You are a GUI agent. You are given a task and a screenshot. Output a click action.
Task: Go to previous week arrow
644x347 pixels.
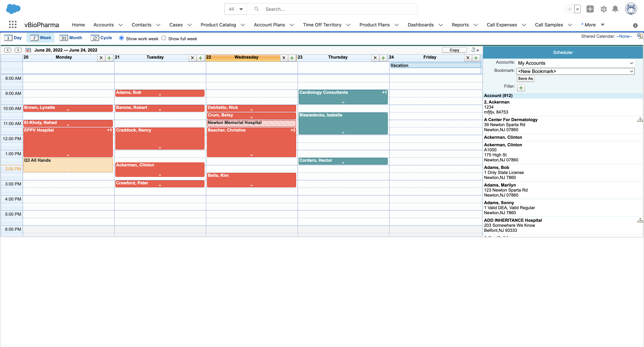(8, 50)
